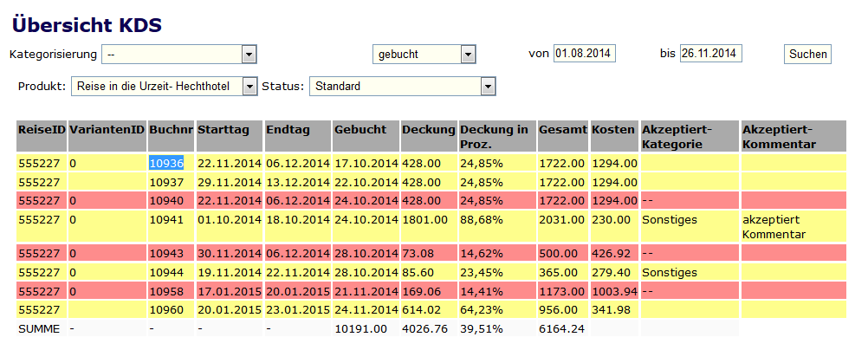The image size is (868, 350).
Task: Focus the von date field
Action: coord(584,54)
